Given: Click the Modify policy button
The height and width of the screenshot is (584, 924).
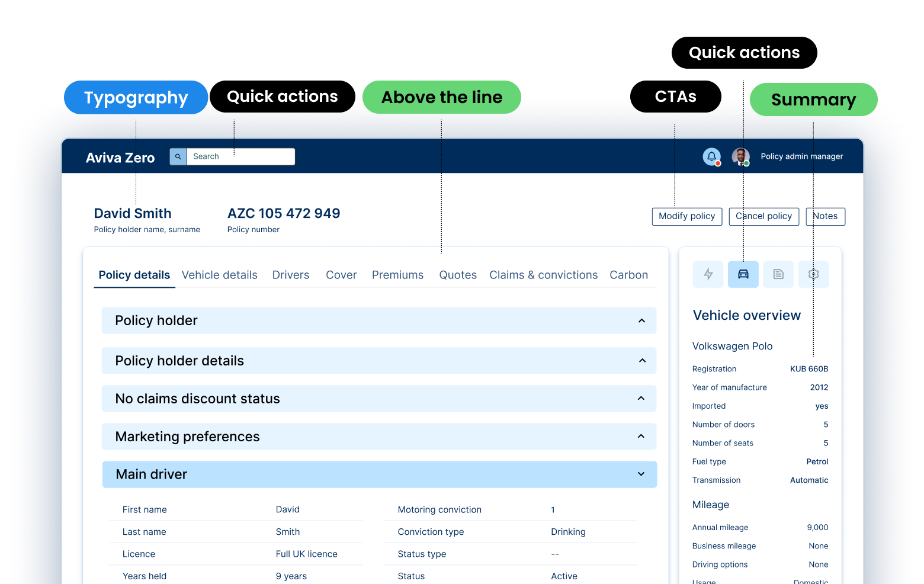Looking at the screenshot, I should [686, 216].
